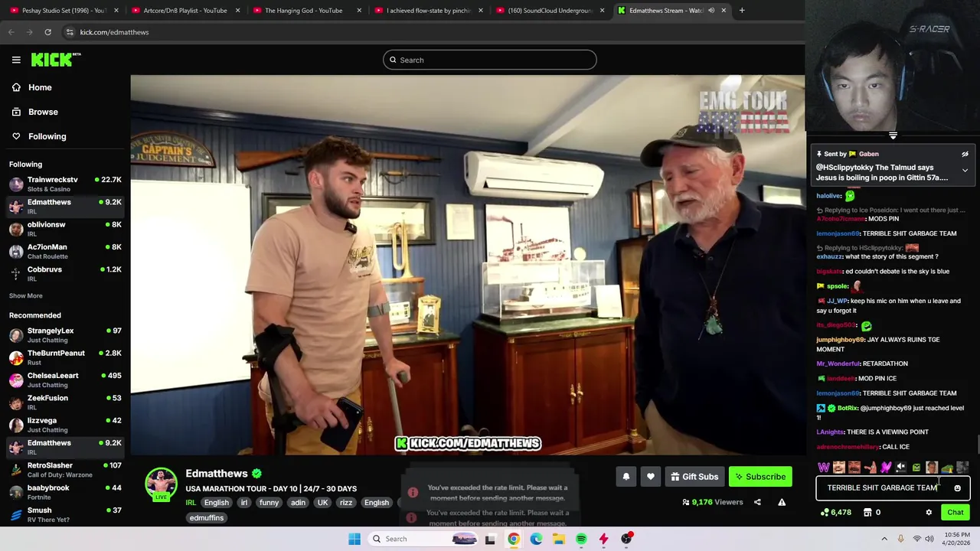Insert the green frog emote
This screenshot has height=551, width=980.
(947, 468)
